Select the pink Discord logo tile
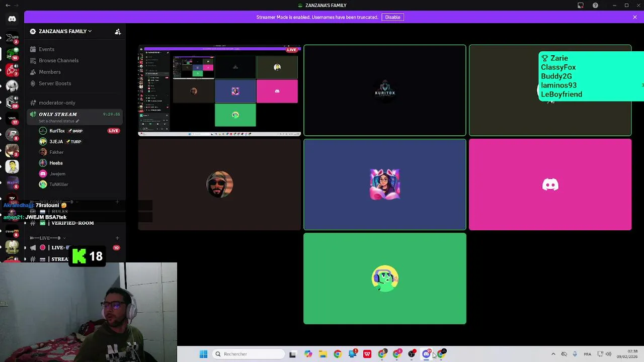The width and height of the screenshot is (644, 362). point(550,185)
